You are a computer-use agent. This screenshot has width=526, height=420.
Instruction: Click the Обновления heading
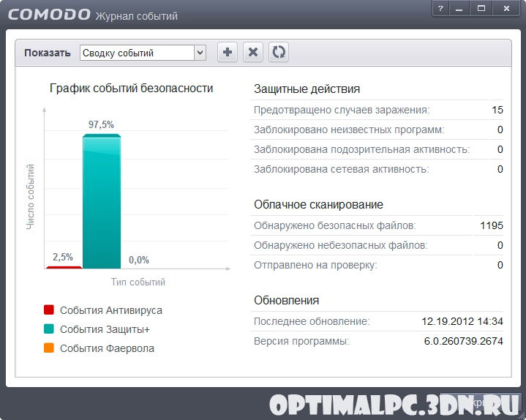point(287,300)
